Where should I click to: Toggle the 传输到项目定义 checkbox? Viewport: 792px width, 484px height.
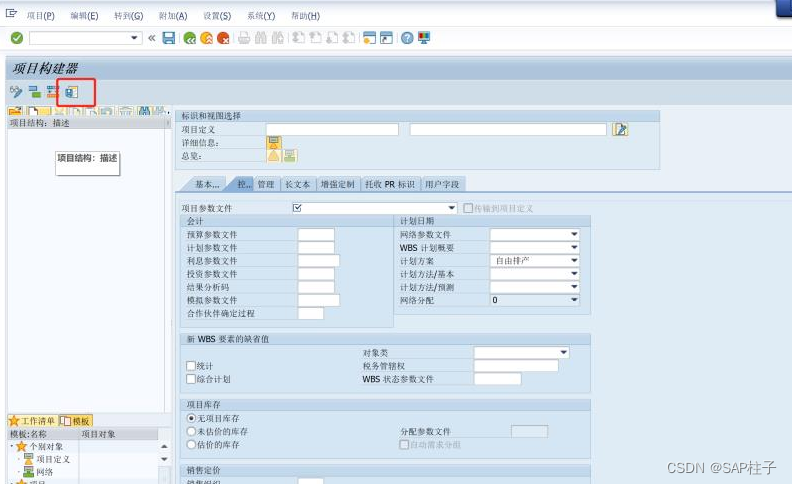pos(468,208)
